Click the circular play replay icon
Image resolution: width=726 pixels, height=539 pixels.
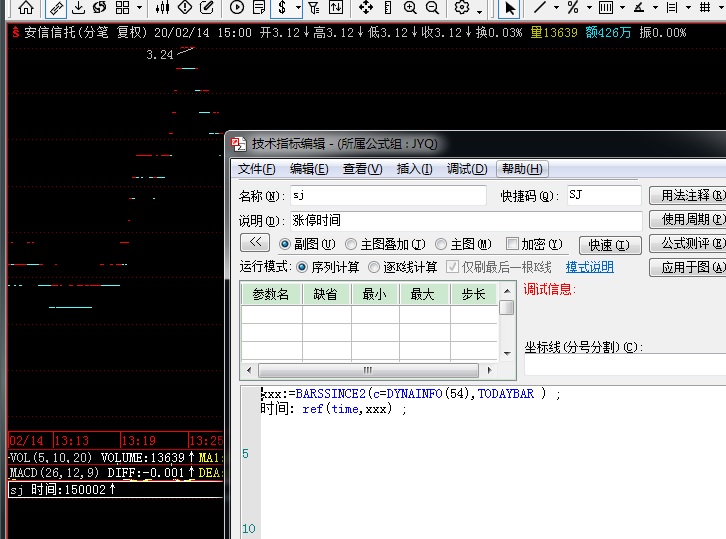237,7
